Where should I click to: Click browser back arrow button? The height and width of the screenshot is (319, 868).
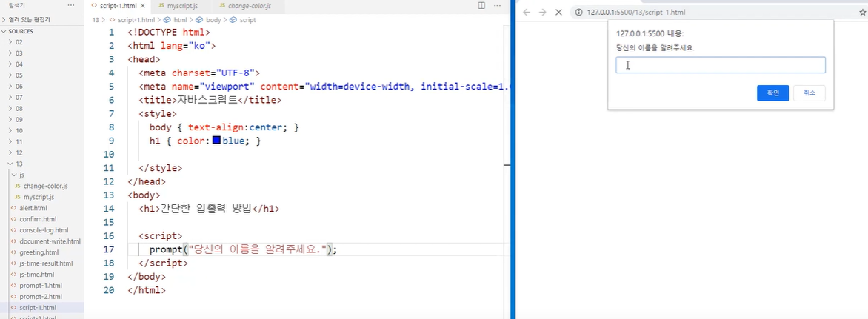click(527, 12)
